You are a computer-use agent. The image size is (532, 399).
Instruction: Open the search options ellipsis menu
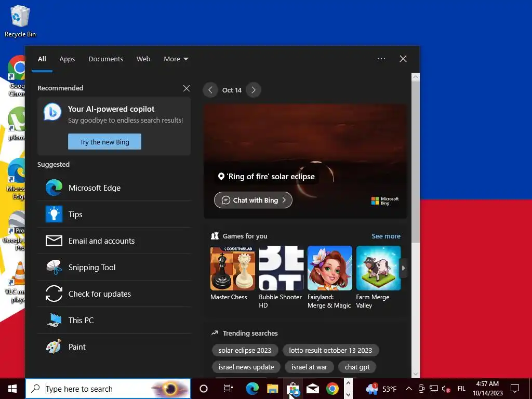tap(381, 59)
